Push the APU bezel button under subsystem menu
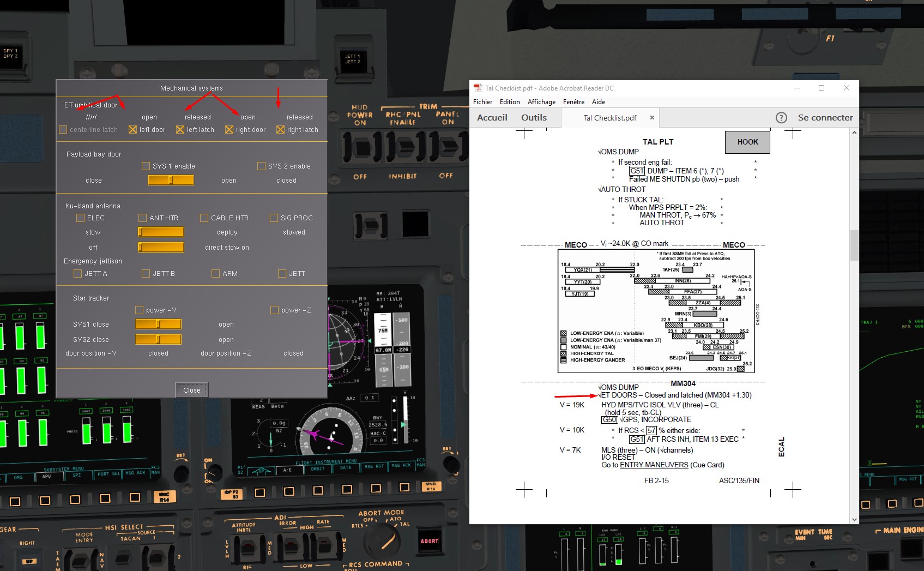Viewport: 924px width, 571px height. pos(45,500)
